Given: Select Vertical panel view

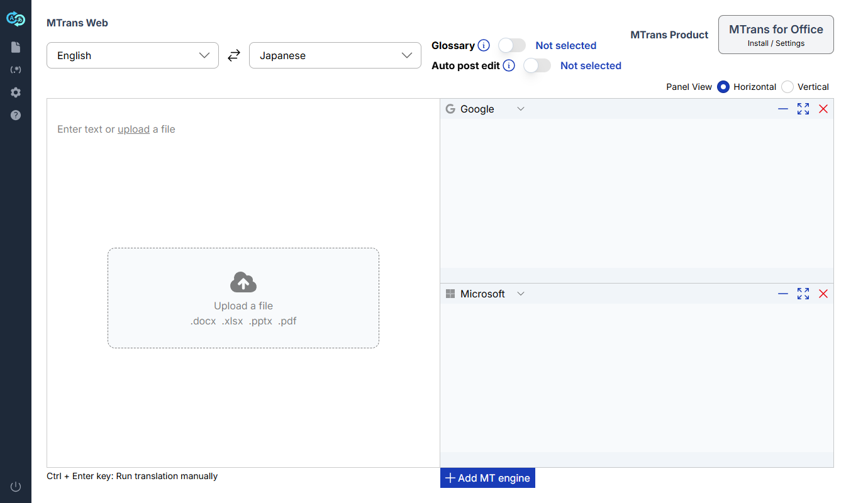Looking at the screenshot, I should click(x=787, y=87).
